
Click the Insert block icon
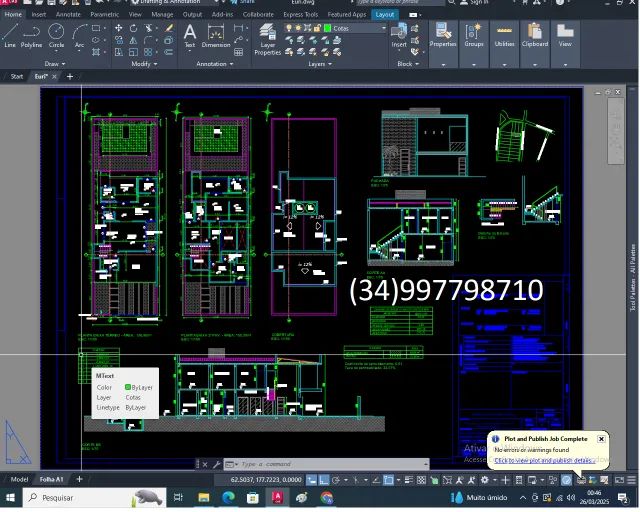(399, 35)
